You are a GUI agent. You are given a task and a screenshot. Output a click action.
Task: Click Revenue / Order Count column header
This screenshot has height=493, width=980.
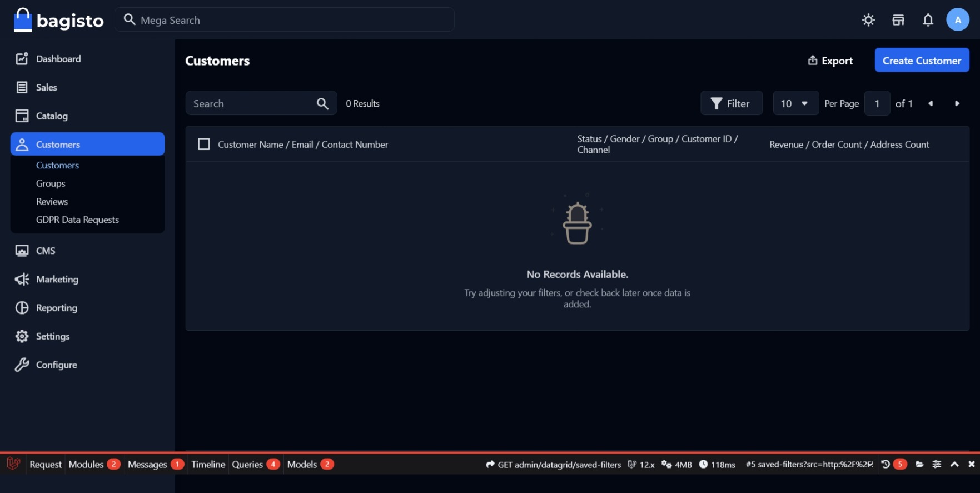(x=849, y=145)
